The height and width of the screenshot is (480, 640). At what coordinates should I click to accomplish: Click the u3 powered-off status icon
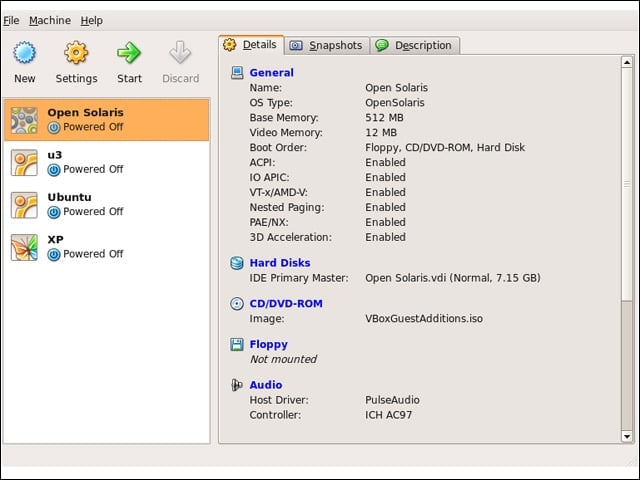tap(53, 170)
